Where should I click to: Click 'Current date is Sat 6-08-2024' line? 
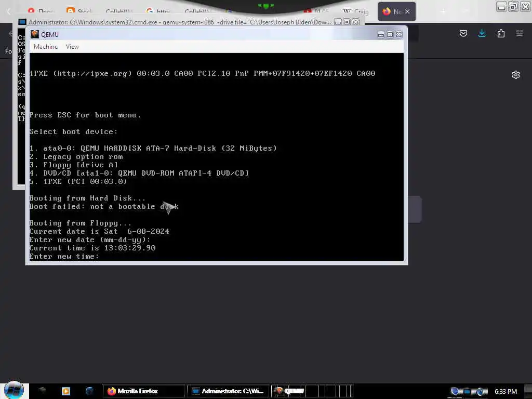pos(99,231)
